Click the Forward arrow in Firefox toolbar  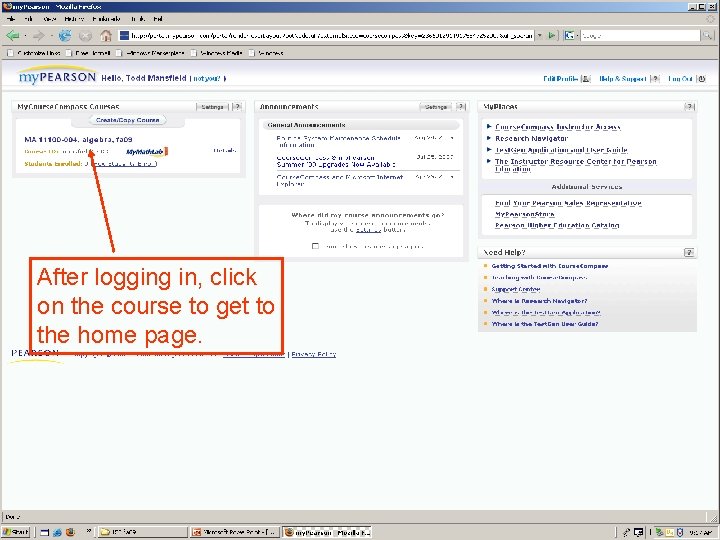tap(39, 35)
